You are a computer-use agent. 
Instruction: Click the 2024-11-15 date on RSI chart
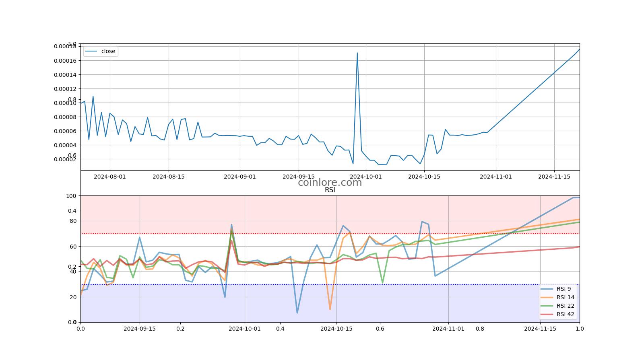tap(540, 328)
